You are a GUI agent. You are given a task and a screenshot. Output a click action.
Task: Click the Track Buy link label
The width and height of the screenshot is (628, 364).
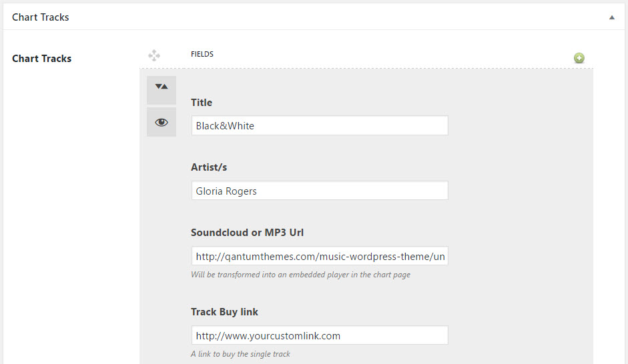click(224, 312)
